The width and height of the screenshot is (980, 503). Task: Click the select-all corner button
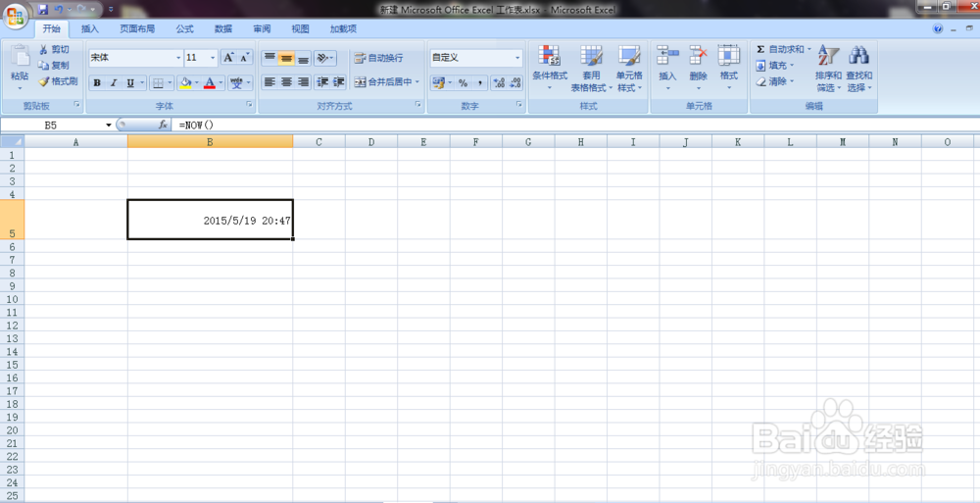point(12,142)
